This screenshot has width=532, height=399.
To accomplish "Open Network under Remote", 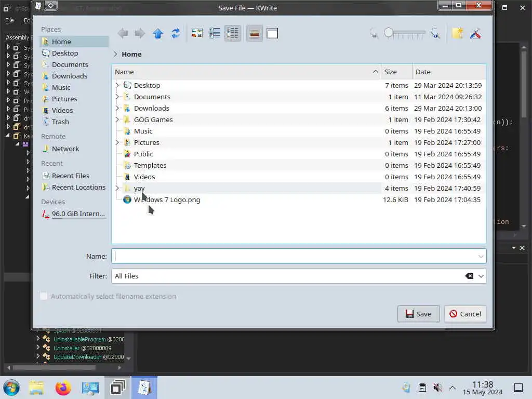I will click(74, 149).
